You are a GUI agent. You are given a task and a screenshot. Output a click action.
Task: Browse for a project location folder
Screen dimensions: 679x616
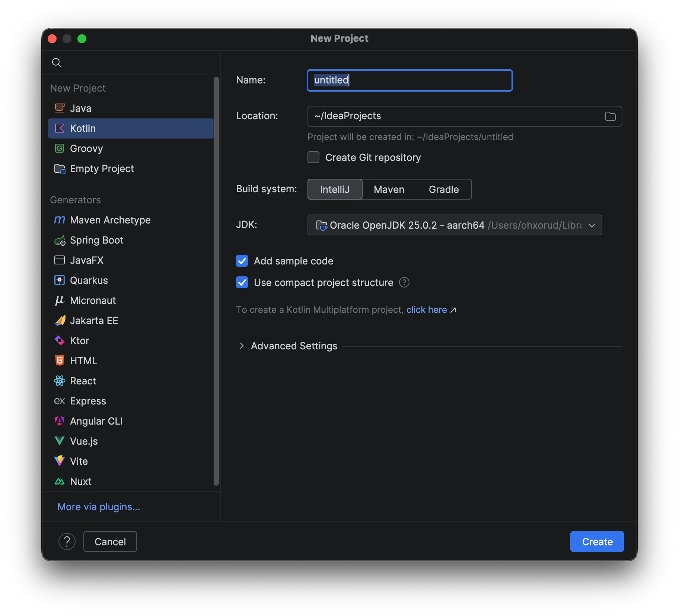[610, 116]
